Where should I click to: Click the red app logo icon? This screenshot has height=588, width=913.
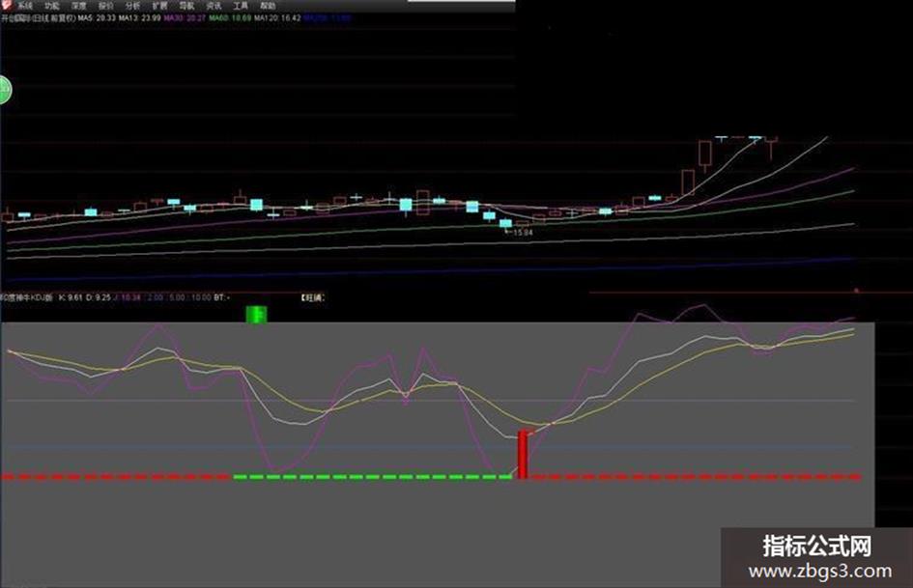tap(7, 6)
